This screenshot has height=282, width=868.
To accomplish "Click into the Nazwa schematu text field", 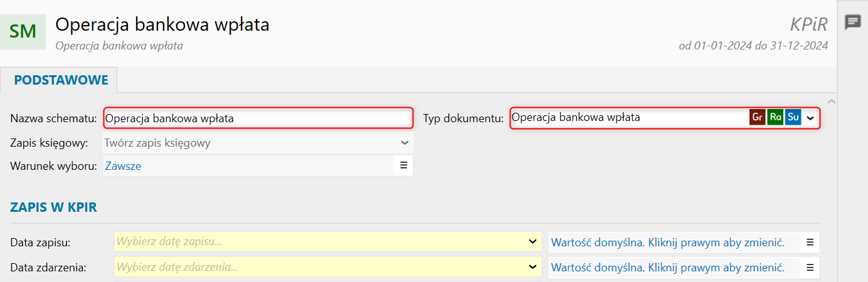I will pyautogui.click(x=258, y=118).
